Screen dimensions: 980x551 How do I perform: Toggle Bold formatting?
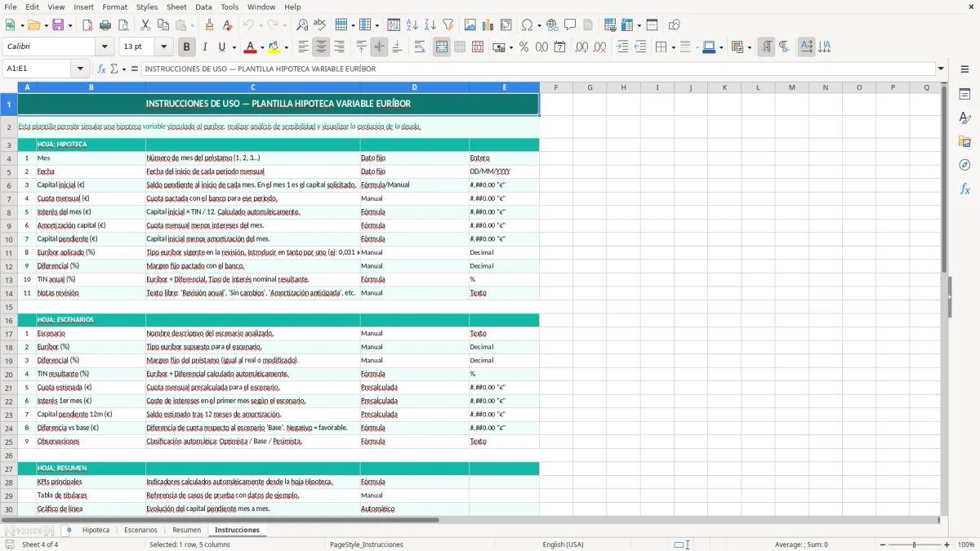coord(186,47)
